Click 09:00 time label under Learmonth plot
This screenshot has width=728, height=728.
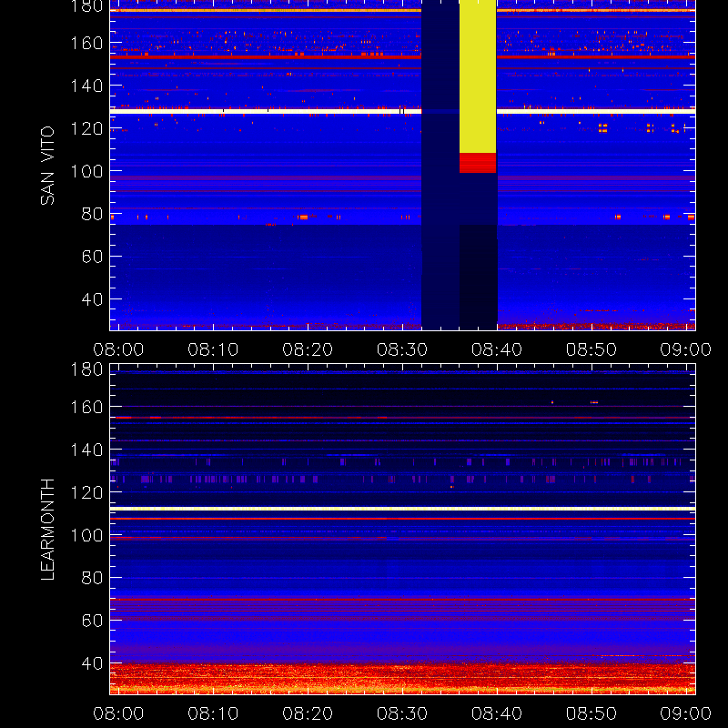[x=686, y=713]
